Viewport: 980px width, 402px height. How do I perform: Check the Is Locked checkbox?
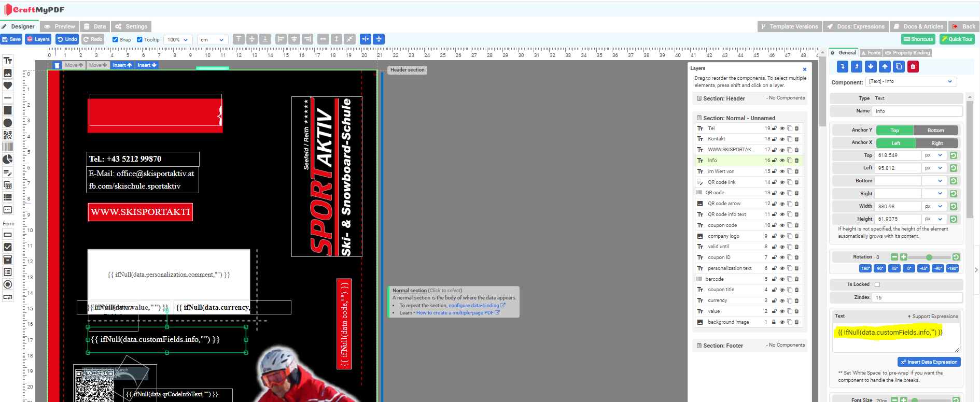pos(877,284)
